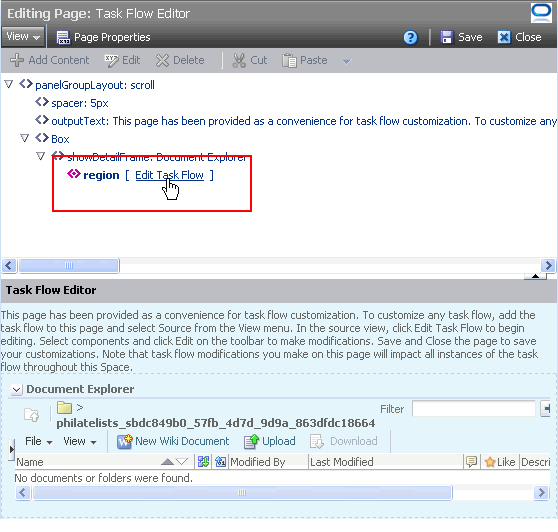Click Paste in the toolbar
558x532 pixels.
pos(305,60)
